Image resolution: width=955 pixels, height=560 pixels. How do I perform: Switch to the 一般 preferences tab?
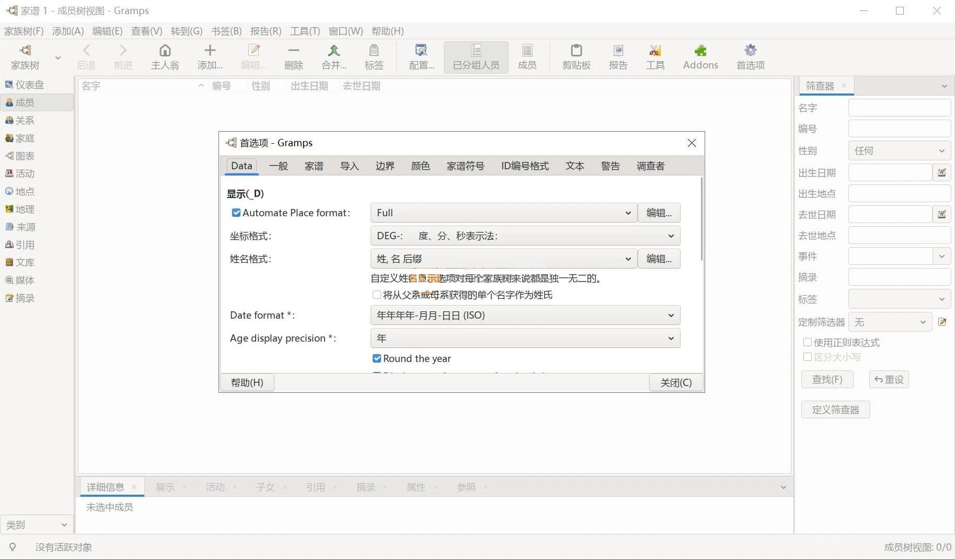278,166
